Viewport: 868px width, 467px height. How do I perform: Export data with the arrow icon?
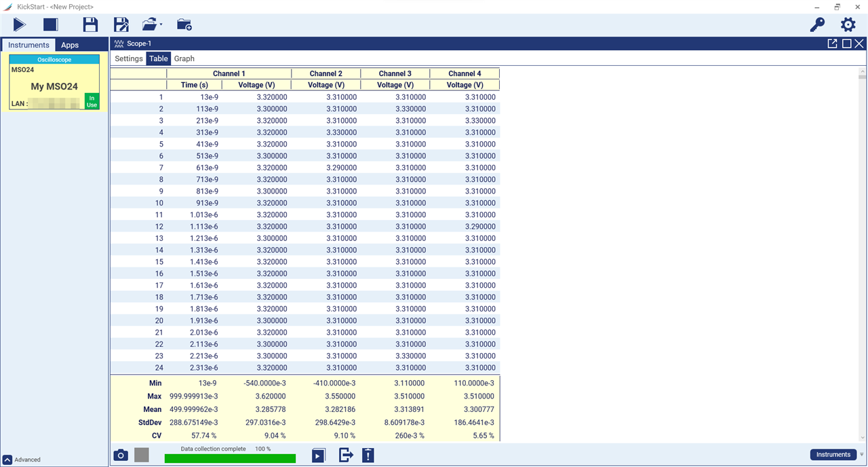pyautogui.click(x=346, y=455)
